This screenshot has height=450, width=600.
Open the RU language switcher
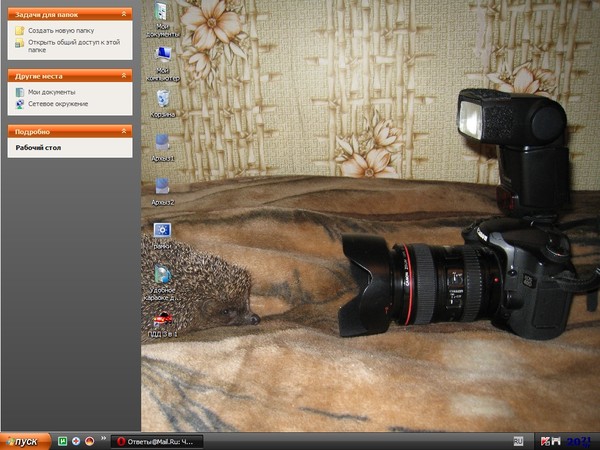point(518,441)
